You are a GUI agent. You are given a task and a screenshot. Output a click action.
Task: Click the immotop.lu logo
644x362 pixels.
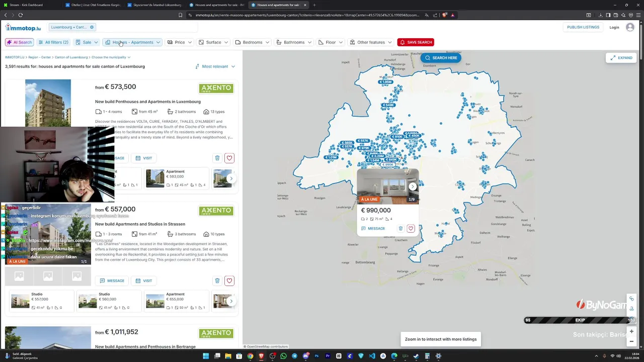23,28
